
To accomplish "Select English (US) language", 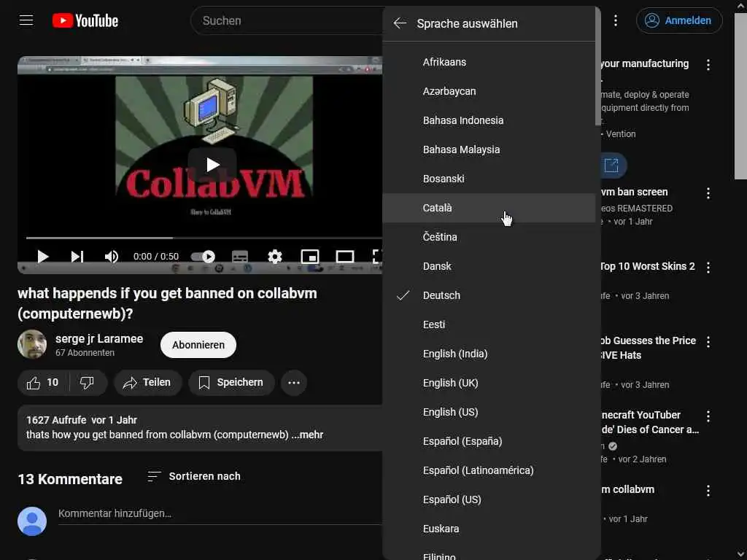I will tap(489, 412).
